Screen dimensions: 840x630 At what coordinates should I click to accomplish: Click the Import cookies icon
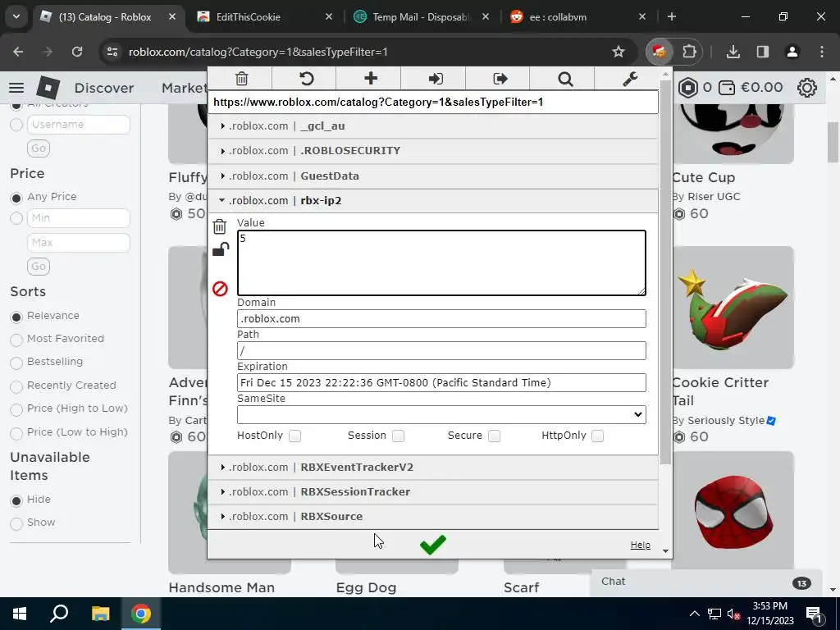coord(436,79)
